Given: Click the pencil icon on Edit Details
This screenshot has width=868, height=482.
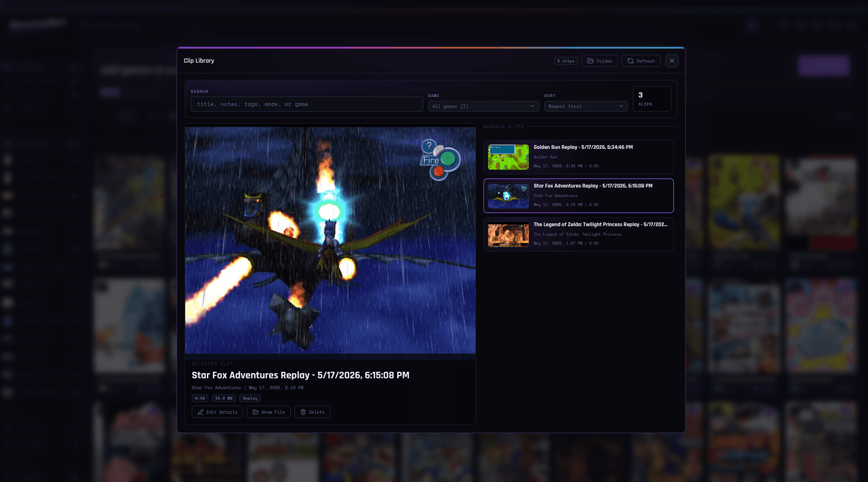Looking at the screenshot, I should coord(201,412).
